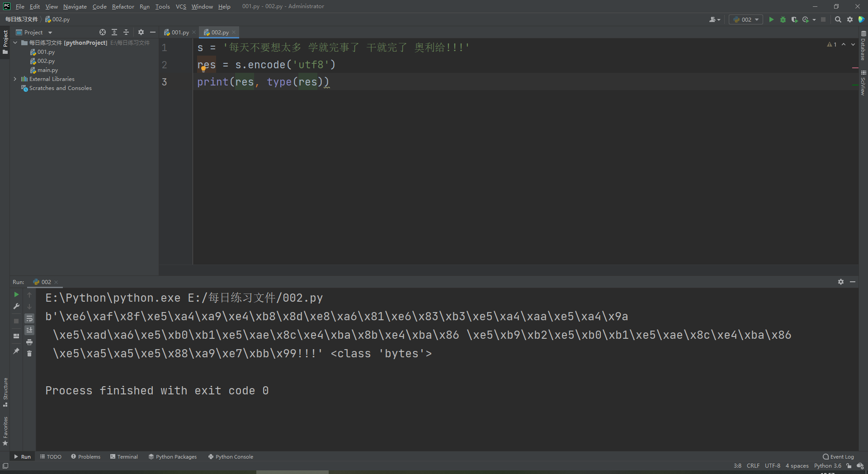Rerun 002 from the Run panel

click(16, 294)
